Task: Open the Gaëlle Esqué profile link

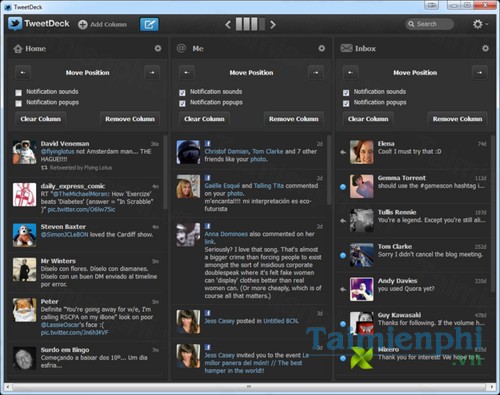Action: tap(222, 186)
